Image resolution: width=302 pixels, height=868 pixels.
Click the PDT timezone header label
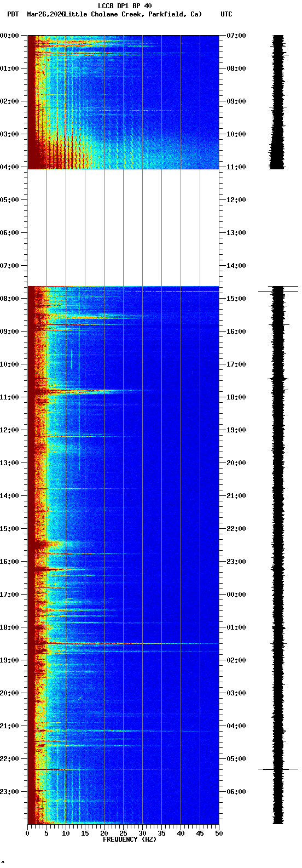[x=13, y=14]
